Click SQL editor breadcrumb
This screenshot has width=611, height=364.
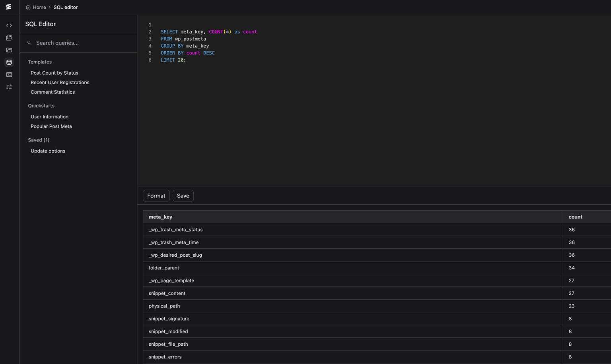(x=66, y=7)
